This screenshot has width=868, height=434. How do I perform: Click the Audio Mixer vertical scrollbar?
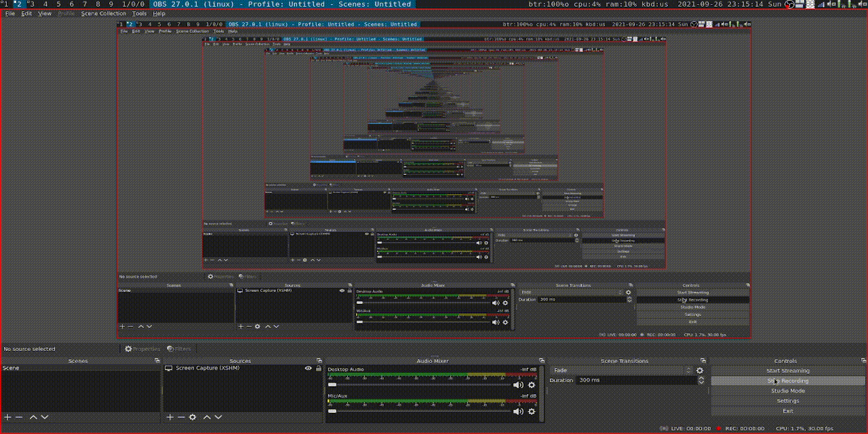click(542, 394)
